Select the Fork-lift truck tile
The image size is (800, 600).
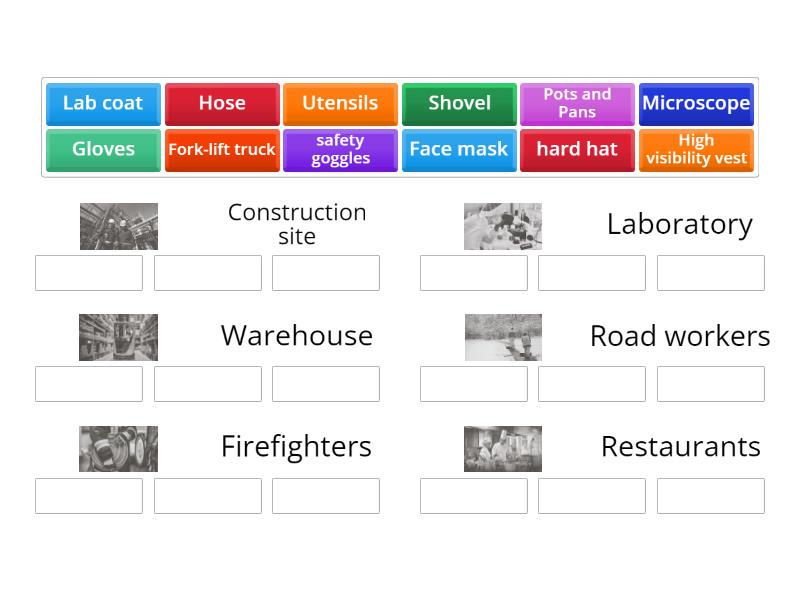pyautogui.click(x=221, y=149)
